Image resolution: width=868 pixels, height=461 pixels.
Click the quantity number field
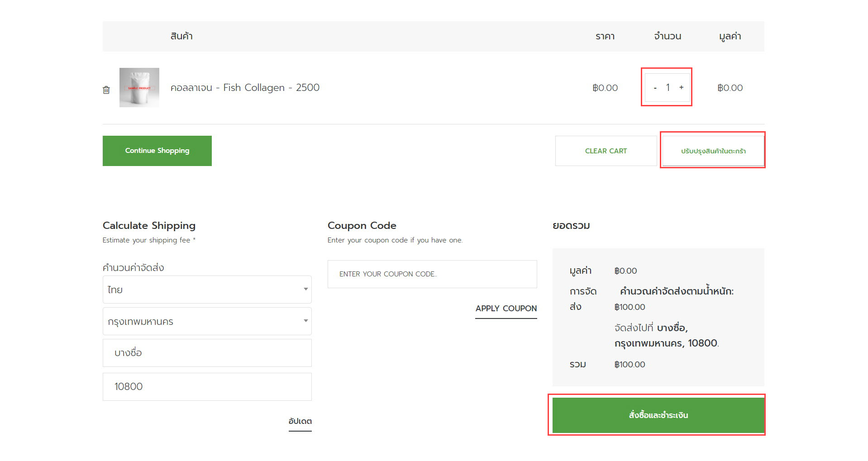click(x=668, y=87)
